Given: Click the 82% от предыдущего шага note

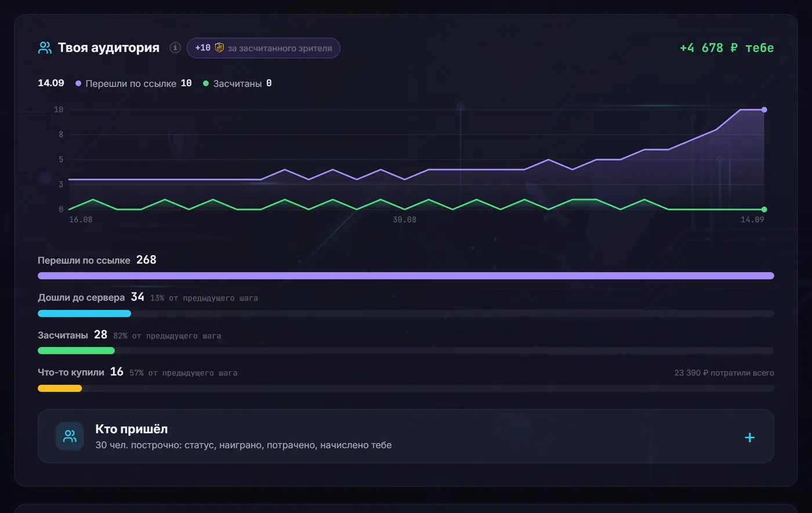Looking at the screenshot, I should (x=167, y=335).
